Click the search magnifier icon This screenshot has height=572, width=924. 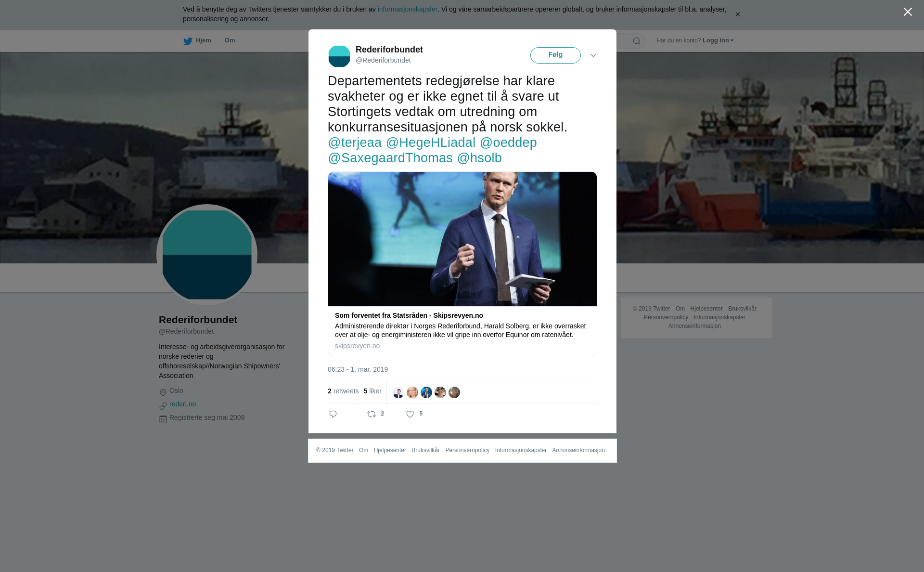637,41
